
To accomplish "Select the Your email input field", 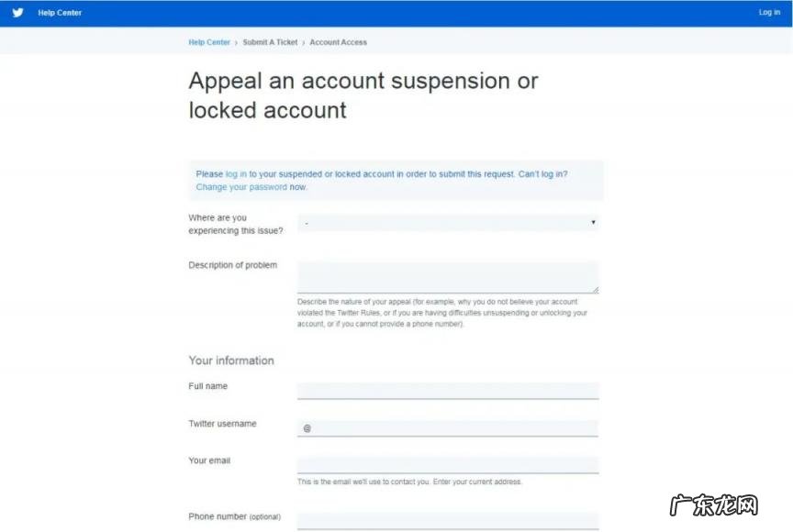I will pyautogui.click(x=448, y=465).
